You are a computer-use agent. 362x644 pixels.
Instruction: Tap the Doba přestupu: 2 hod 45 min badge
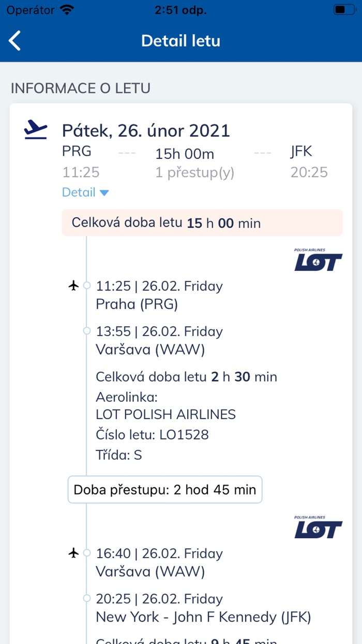click(x=164, y=489)
